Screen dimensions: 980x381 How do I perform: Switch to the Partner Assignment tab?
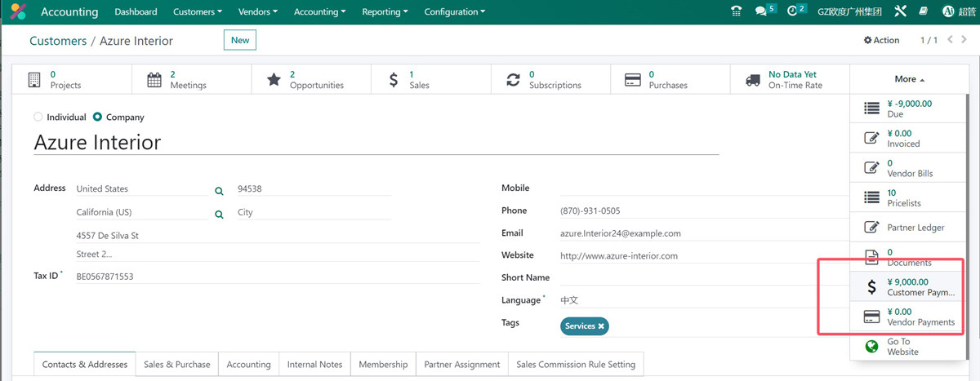pyautogui.click(x=461, y=365)
